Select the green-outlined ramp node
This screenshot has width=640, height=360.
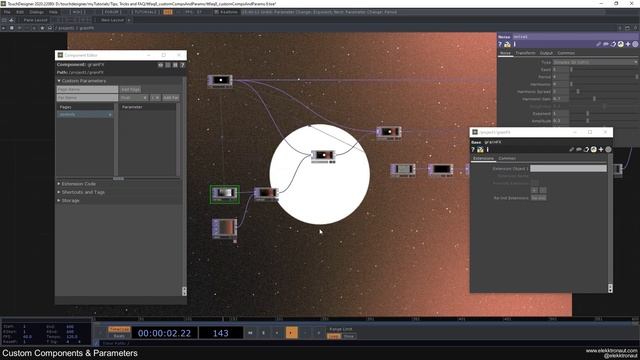(x=224, y=194)
